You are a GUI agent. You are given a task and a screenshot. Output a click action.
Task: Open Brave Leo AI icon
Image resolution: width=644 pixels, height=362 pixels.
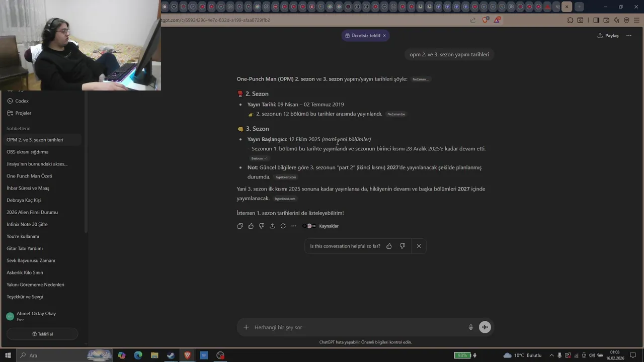tap(616, 20)
